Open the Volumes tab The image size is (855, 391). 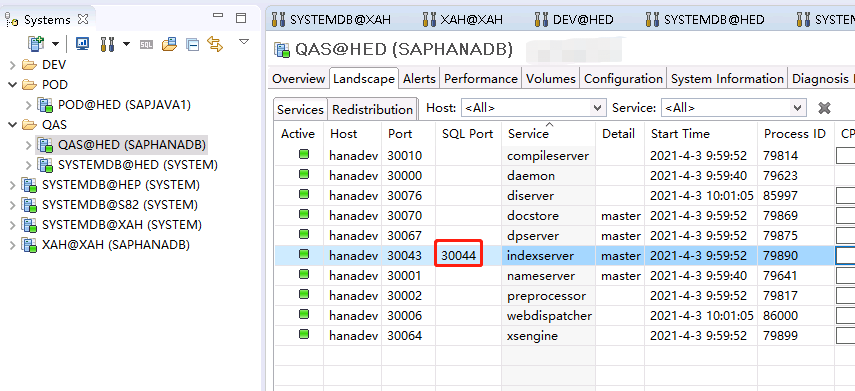pos(551,79)
